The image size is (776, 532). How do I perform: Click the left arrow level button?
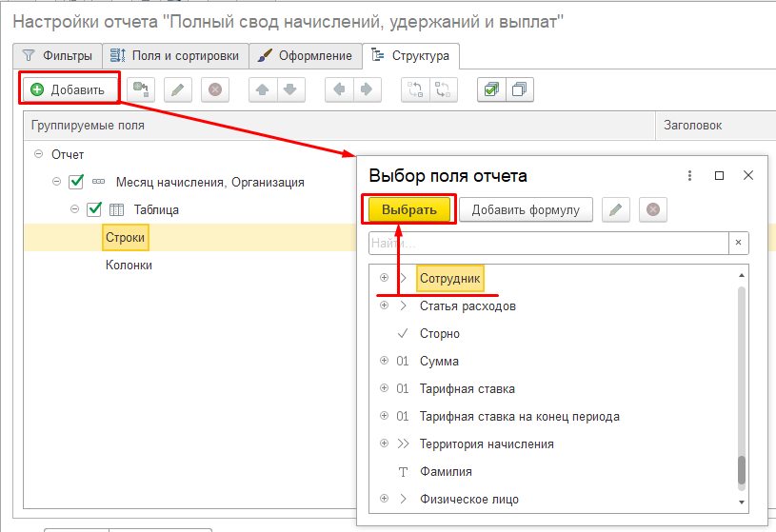tap(339, 89)
